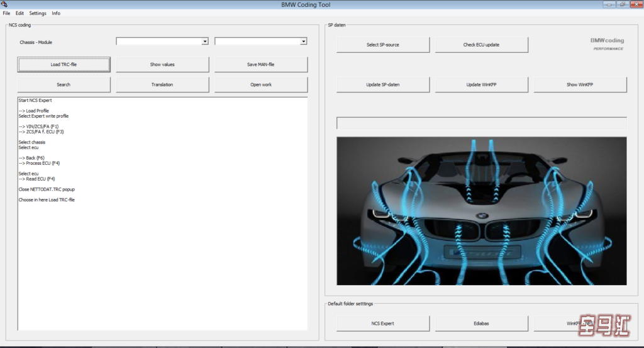The image size is (644, 348).
Task: Choose Select SP-source
Action: pos(383,45)
